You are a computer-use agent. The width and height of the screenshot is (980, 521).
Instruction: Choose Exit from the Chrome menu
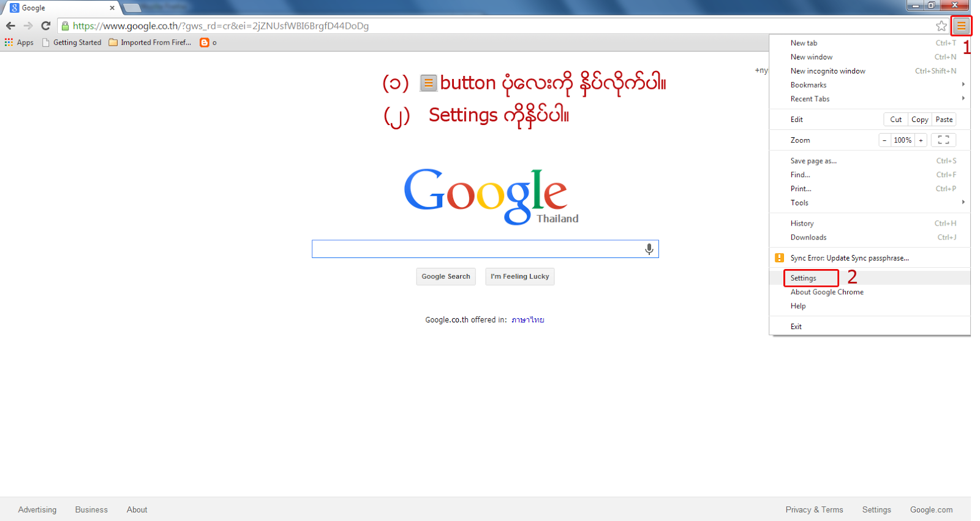point(870,326)
